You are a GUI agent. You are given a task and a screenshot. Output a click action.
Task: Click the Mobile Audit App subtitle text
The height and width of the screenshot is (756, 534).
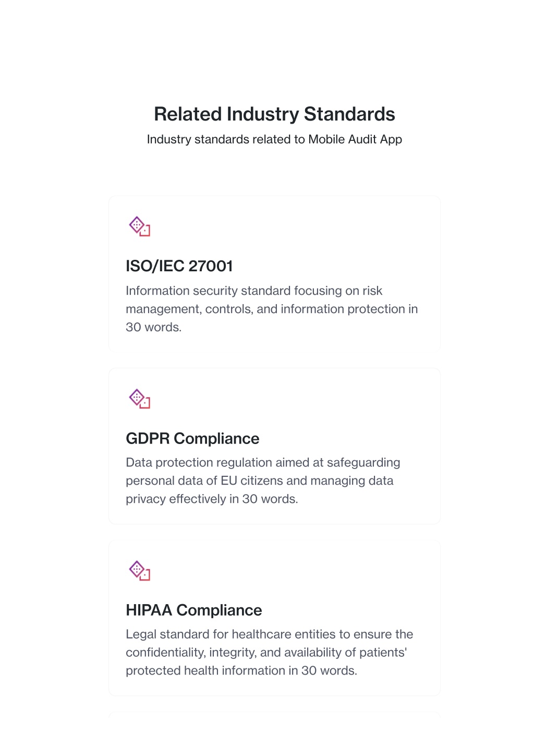(274, 139)
